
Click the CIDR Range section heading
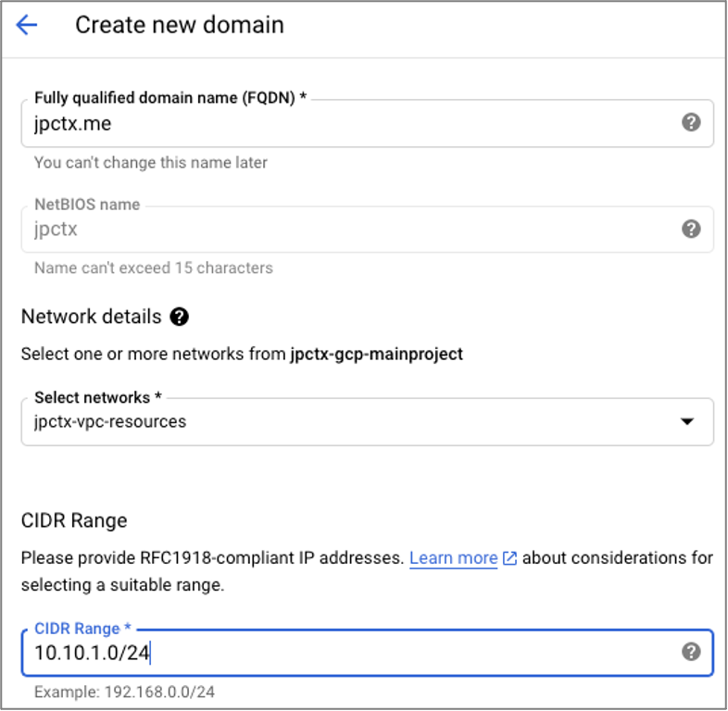tap(74, 520)
